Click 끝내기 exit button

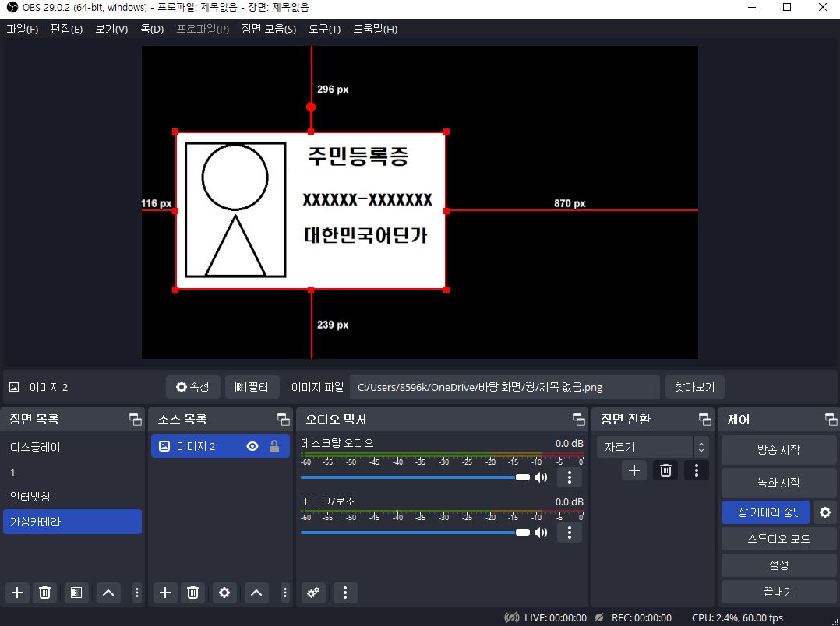pos(778,592)
